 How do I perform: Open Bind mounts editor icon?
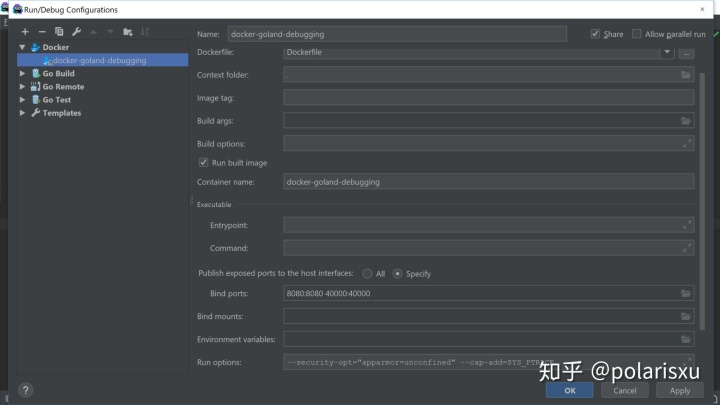pyautogui.click(x=686, y=316)
